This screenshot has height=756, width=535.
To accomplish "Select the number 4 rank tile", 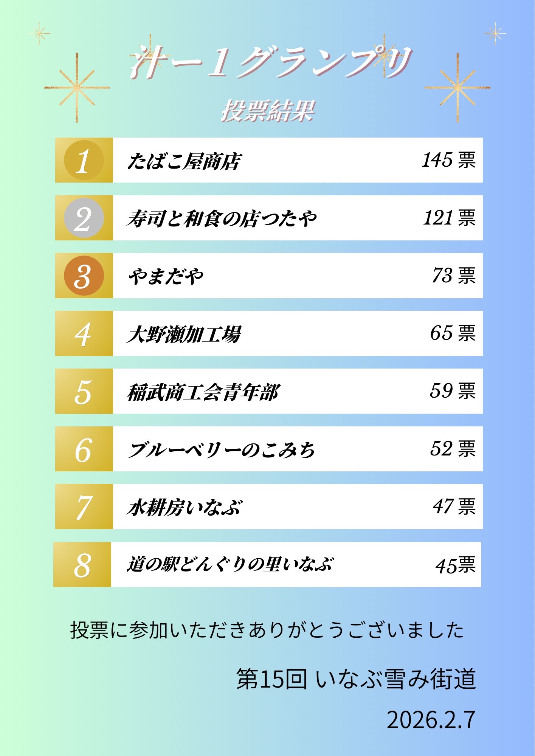I will [84, 333].
